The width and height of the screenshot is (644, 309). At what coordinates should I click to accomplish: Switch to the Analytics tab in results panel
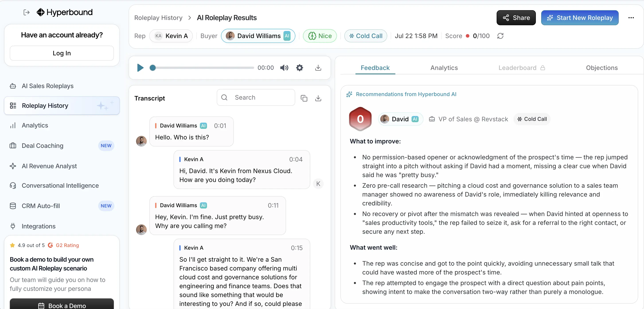tap(444, 68)
